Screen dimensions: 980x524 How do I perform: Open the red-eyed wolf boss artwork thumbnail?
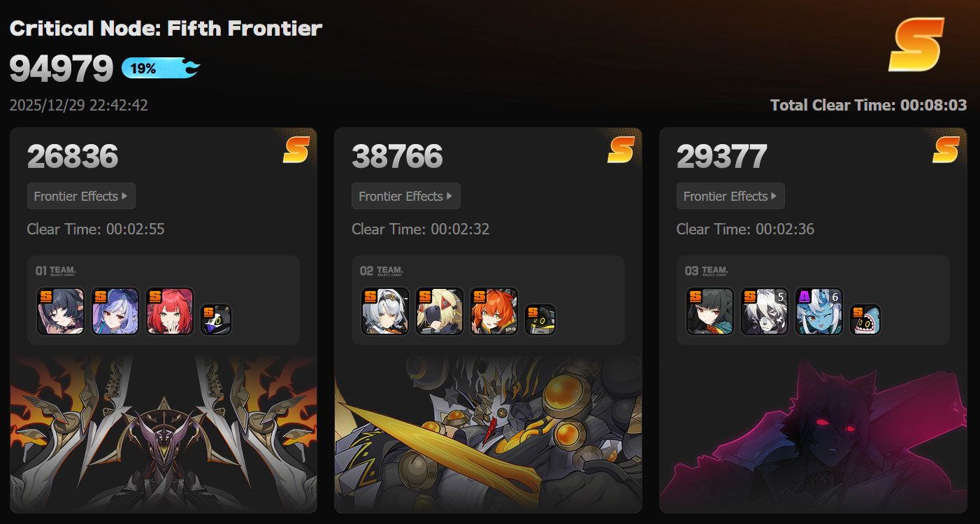[813, 434]
